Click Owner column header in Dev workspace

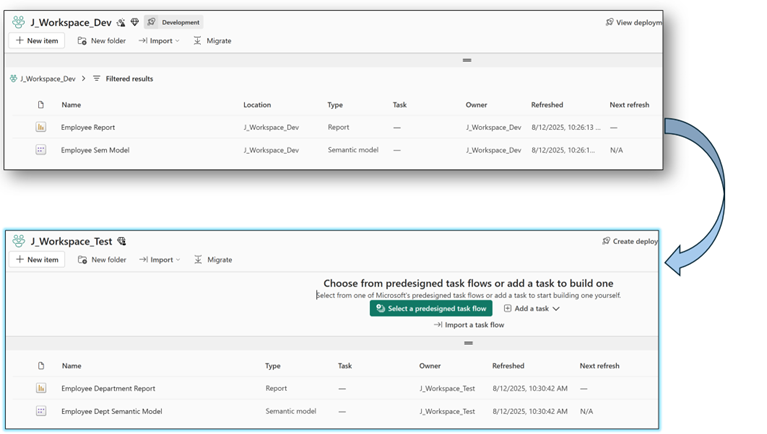coord(476,105)
